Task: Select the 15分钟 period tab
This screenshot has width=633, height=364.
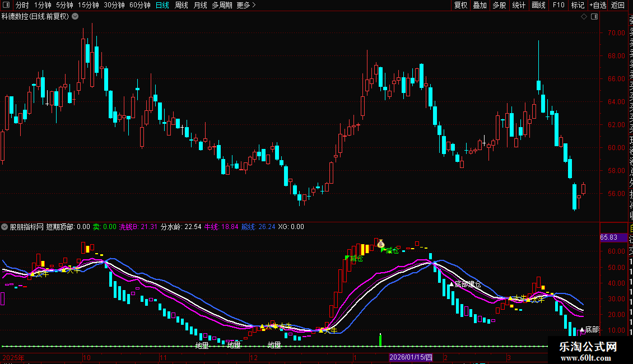Action: pyautogui.click(x=88, y=5)
